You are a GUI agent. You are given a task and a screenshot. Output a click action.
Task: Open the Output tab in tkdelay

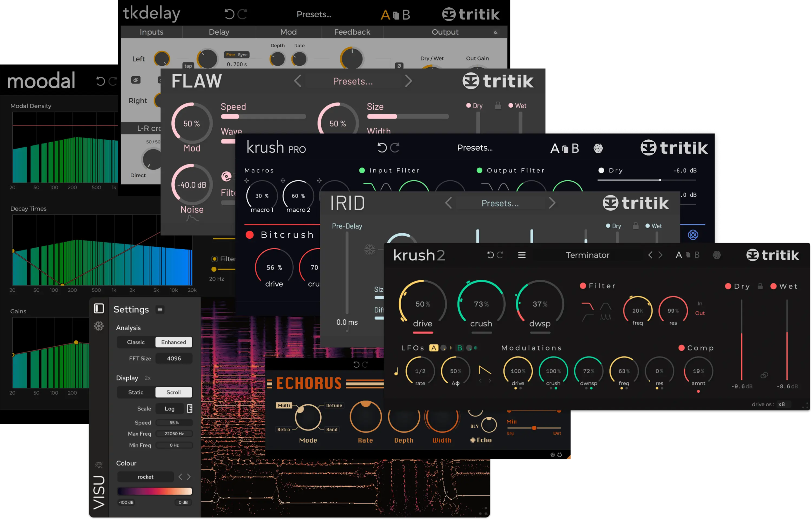pyautogui.click(x=445, y=32)
